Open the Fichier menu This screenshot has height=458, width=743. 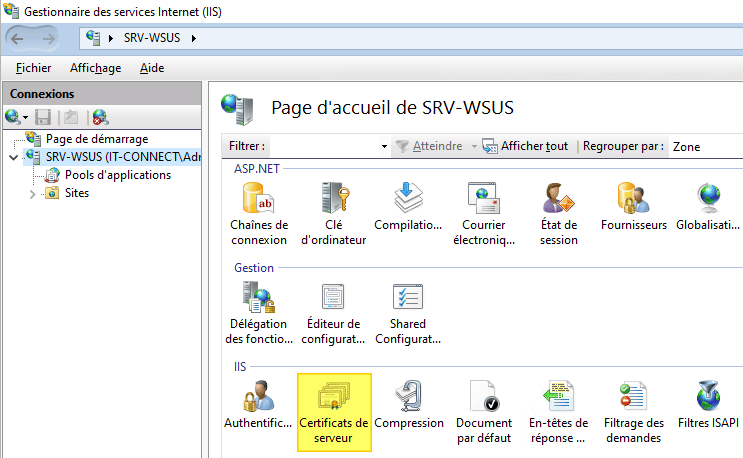tap(34, 68)
